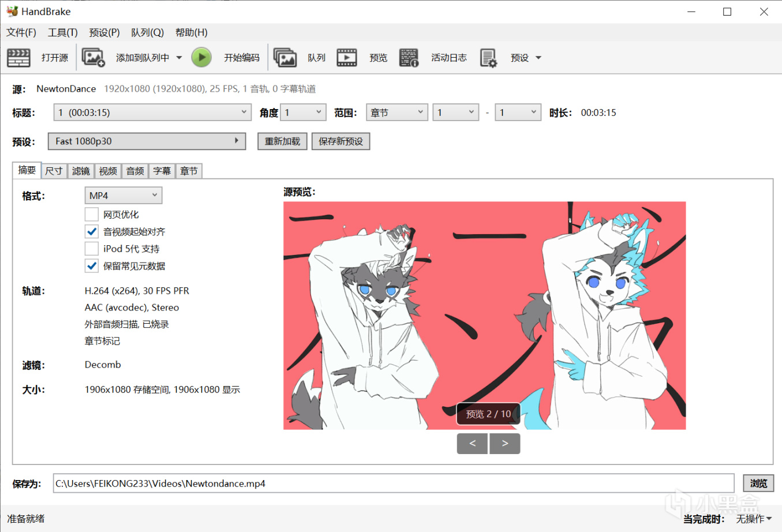
Task: Click the 打开源 toolbar label
Action: [x=55, y=58]
